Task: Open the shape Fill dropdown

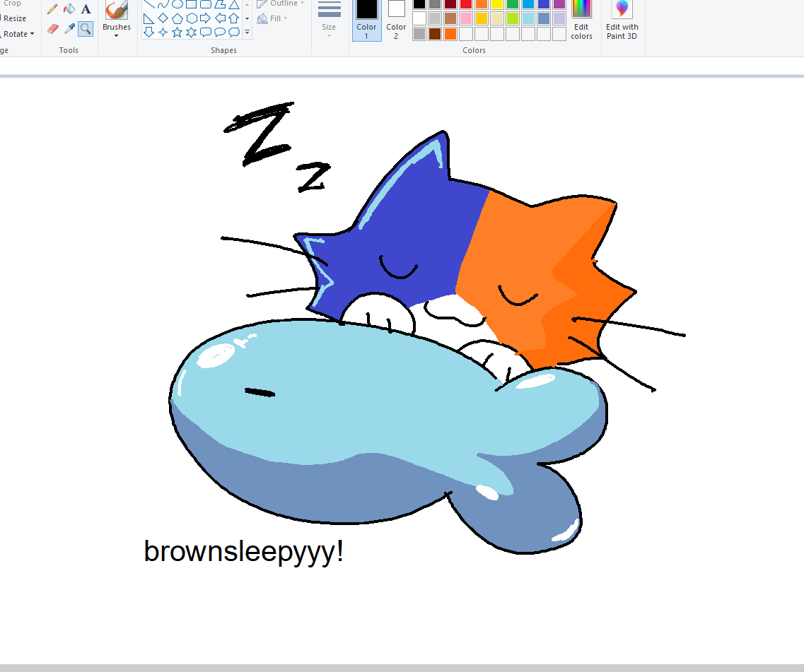Action: tap(272, 18)
